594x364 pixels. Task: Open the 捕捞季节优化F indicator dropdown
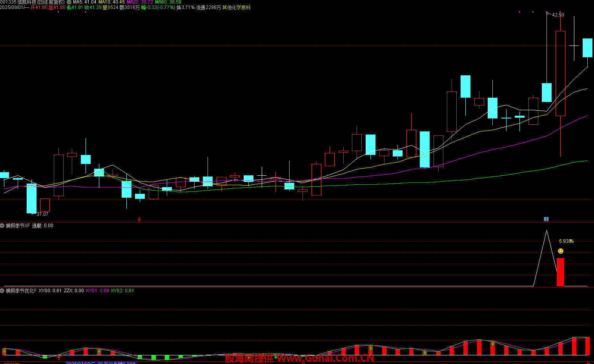(2, 291)
